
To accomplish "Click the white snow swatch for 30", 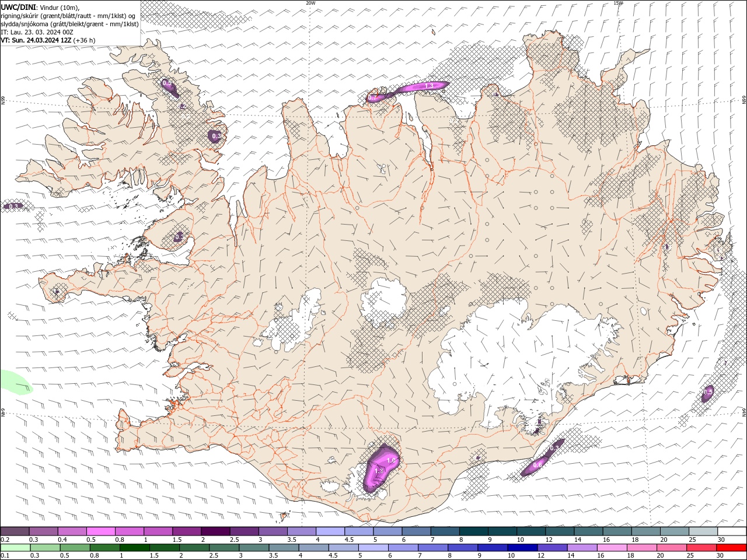I will click(x=732, y=531).
